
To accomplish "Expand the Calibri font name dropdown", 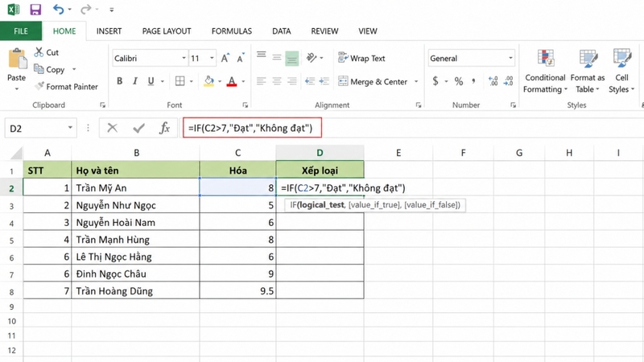I will [x=184, y=58].
